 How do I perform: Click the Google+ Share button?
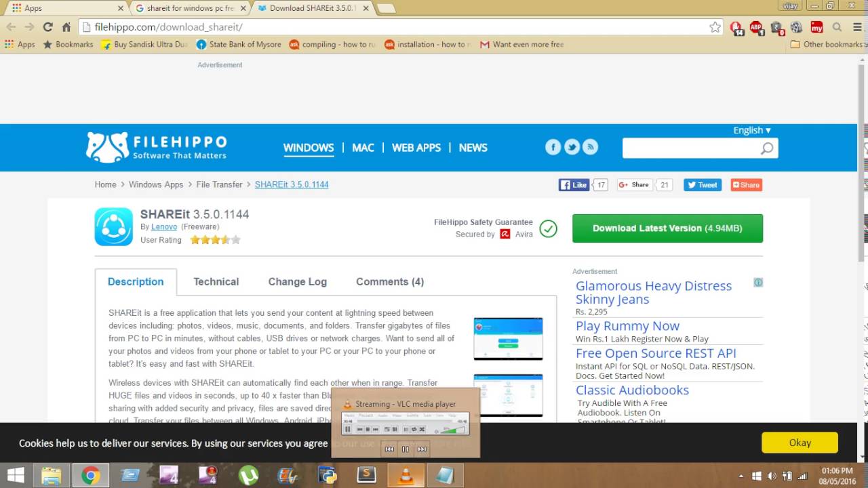coord(635,184)
